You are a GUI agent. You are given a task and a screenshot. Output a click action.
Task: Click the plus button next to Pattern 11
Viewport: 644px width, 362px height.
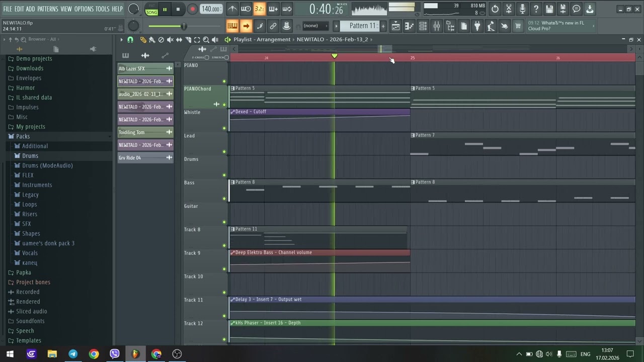pyautogui.click(x=383, y=26)
